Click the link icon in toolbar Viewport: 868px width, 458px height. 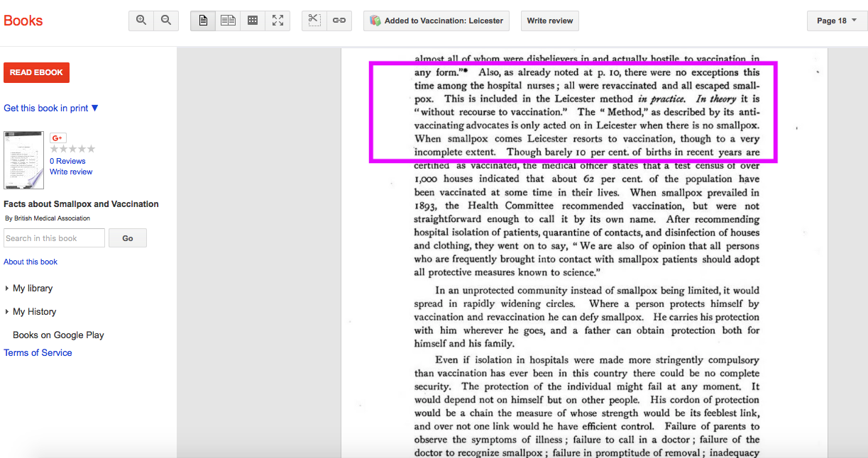[x=339, y=21]
